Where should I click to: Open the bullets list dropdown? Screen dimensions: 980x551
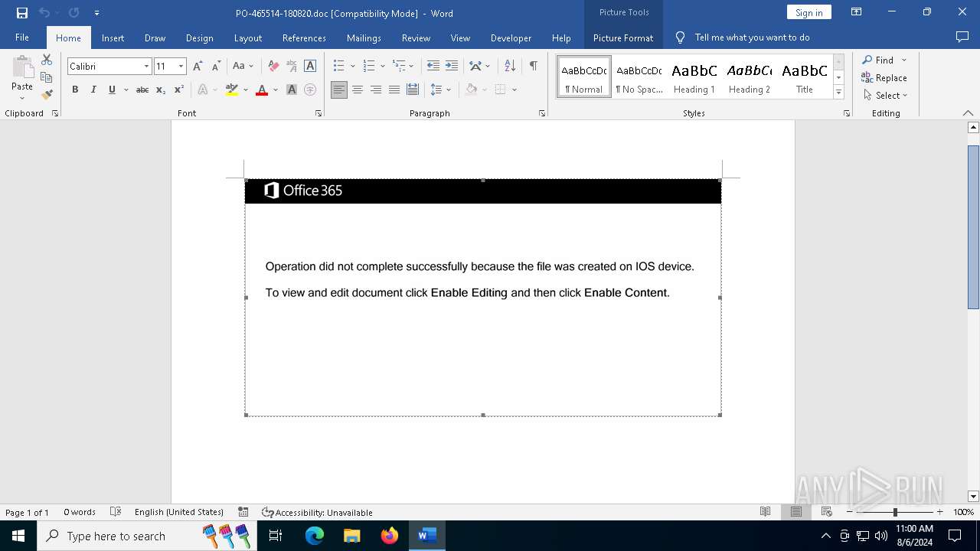pyautogui.click(x=352, y=66)
